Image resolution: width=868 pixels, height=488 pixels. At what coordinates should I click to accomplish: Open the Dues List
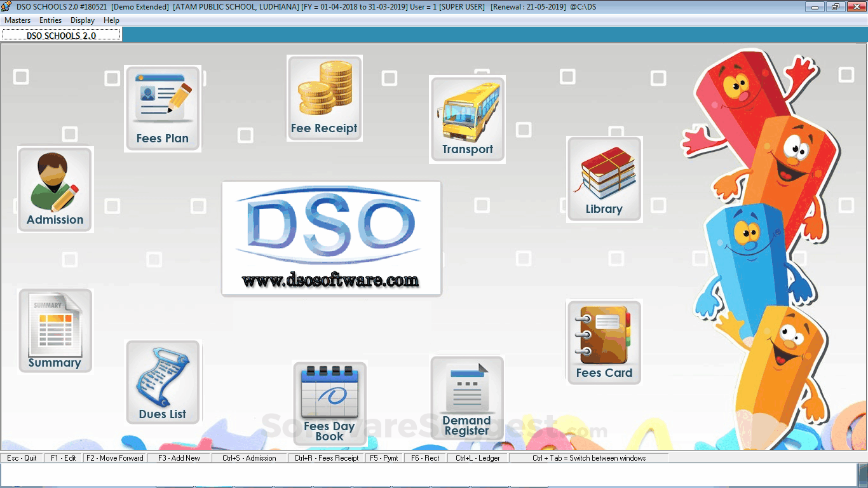tap(163, 382)
